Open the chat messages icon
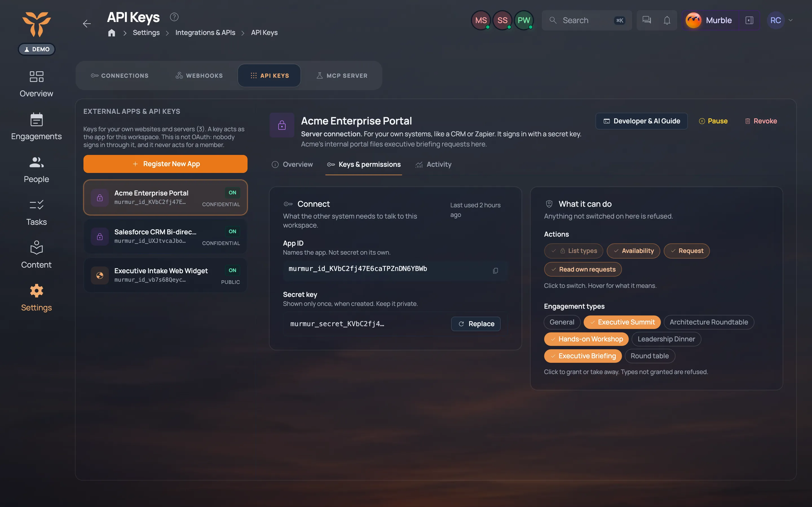Viewport: 812px width, 507px height. 646,21
